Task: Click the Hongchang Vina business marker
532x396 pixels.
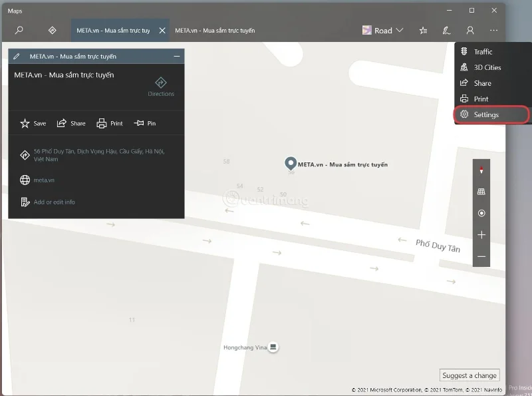Action: click(x=273, y=347)
